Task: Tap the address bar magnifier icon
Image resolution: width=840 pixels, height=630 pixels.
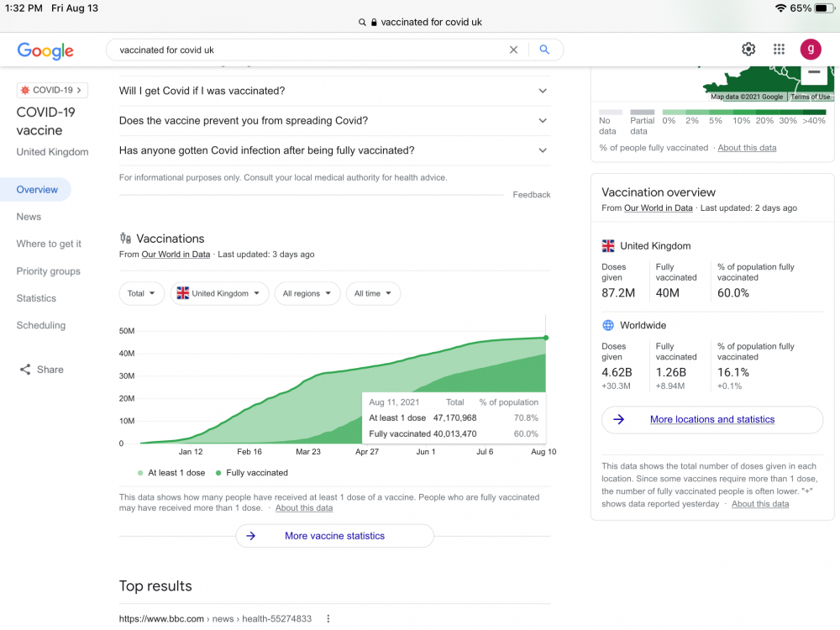Action: pyautogui.click(x=362, y=23)
